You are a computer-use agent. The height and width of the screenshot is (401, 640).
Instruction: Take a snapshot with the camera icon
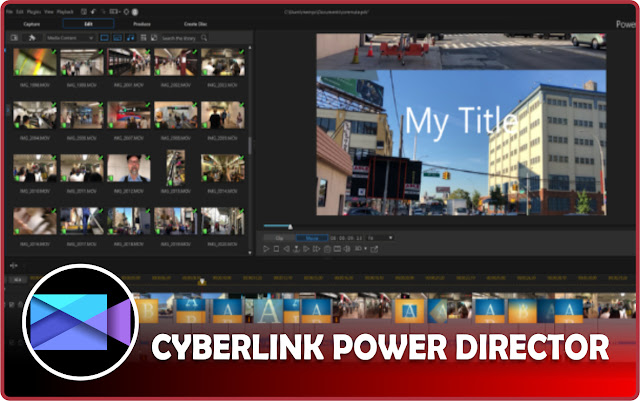coord(327,249)
